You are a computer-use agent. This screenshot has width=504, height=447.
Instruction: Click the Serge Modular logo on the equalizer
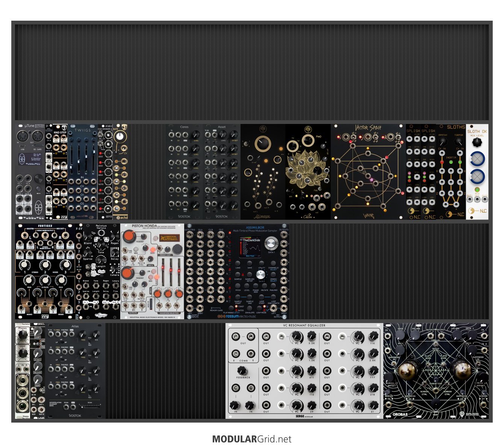click(x=304, y=416)
